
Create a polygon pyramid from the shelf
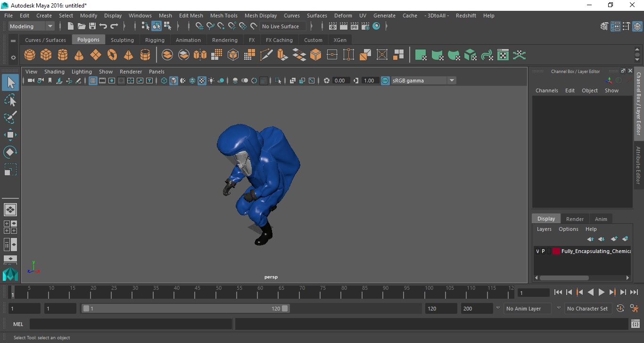point(128,55)
